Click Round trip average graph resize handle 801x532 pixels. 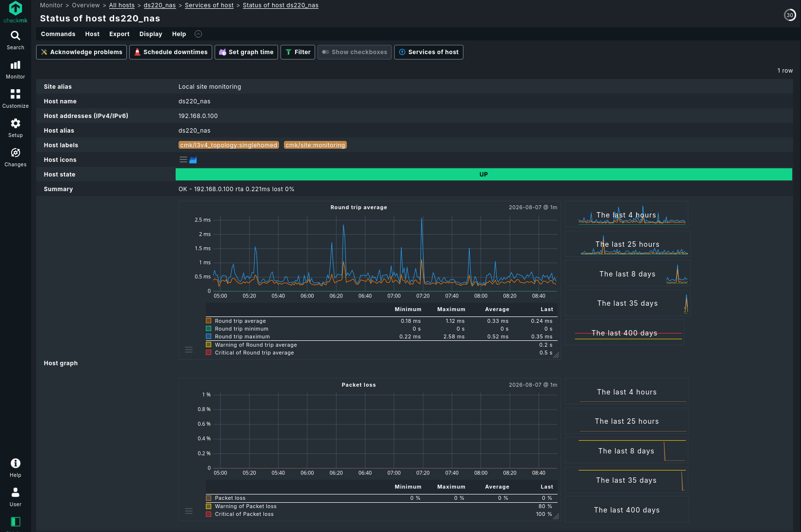click(x=556, y=355)
